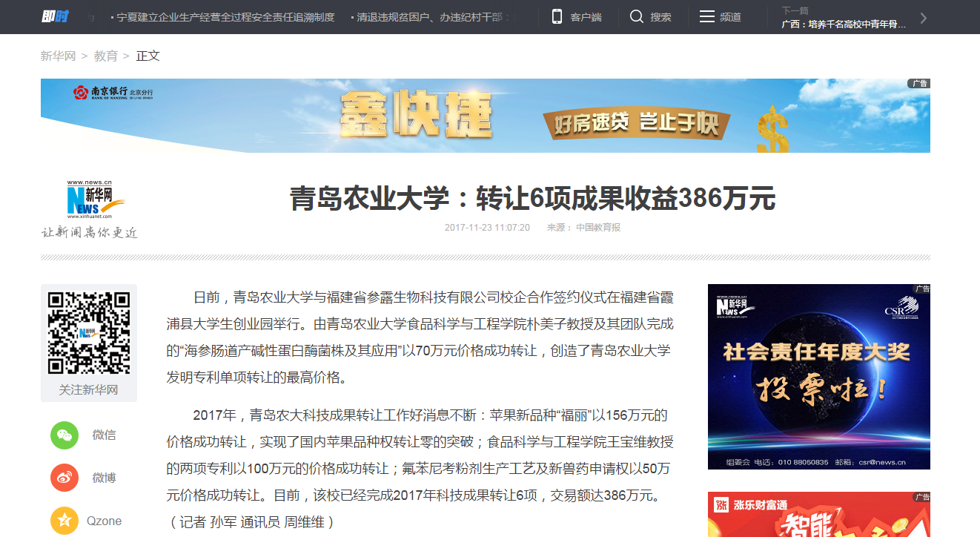The image size is (980, 537).
Task: Click byline 记者 孙军 通讯员 周维维
Action: (x=252, y=522)
